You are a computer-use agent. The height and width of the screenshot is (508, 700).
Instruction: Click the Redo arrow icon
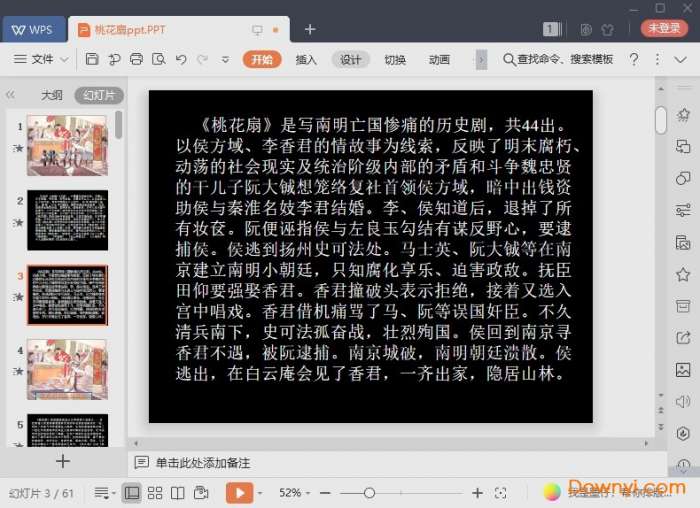[203, 59]
